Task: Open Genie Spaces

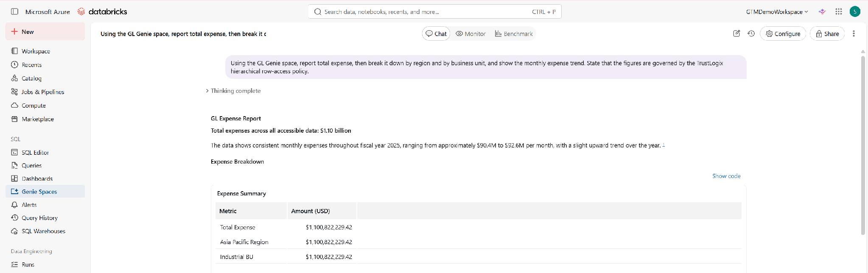Action: click(45, 192)
